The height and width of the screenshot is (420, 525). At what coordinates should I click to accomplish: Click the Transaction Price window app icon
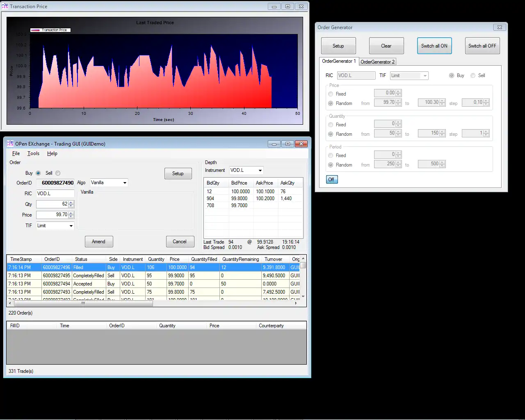5,6
